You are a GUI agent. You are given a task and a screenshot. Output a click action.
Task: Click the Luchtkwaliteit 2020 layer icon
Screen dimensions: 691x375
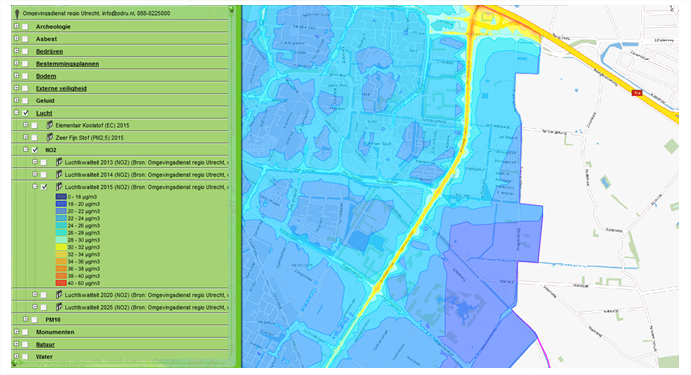click(59, 295)
